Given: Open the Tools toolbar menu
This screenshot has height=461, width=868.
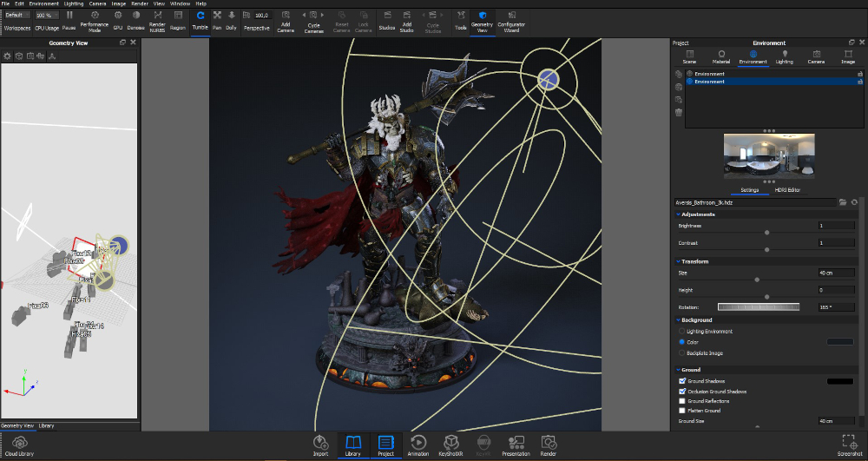Looking at the screenshot, I should (x=461, y=21).
